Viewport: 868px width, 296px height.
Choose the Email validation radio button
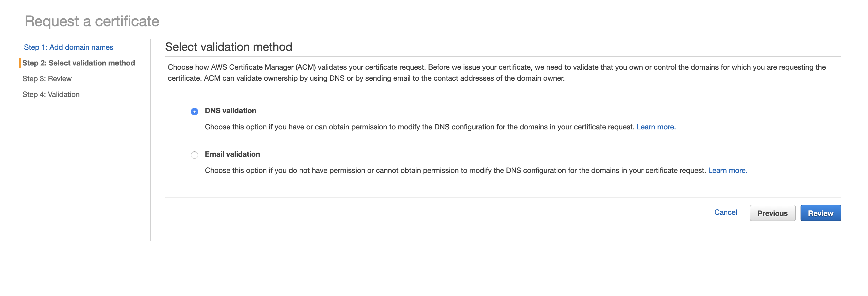195,155
